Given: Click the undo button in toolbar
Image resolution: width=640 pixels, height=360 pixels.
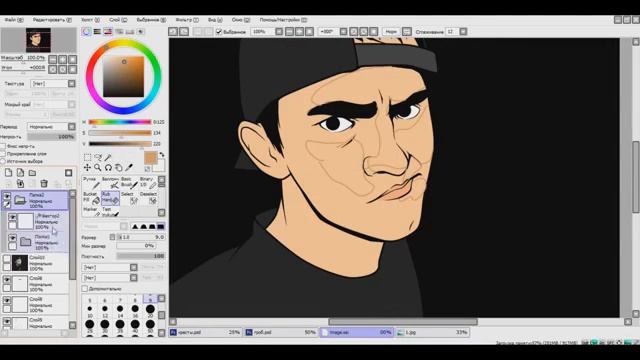Looking at the screenshot, I should [173, 31].
